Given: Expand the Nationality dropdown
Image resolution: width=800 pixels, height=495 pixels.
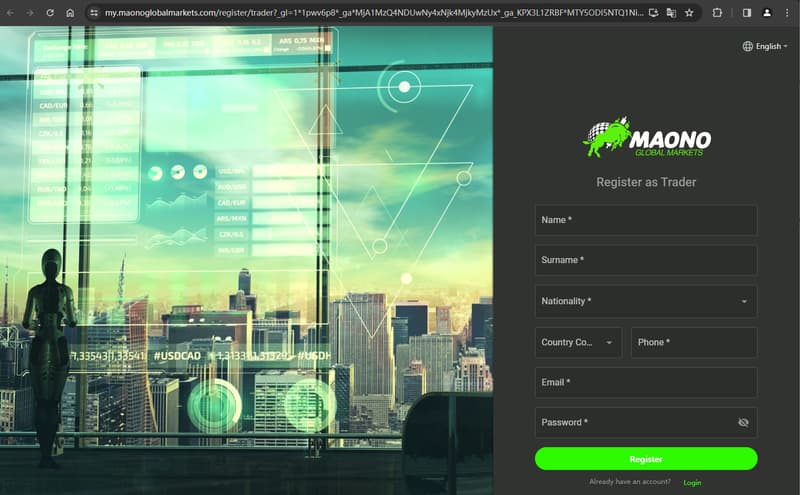Looking at the screenshot, I should tap(646, 301).
